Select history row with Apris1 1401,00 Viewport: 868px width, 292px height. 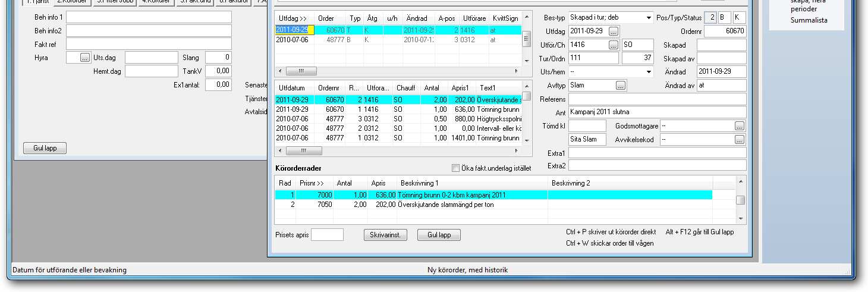point(398,138)
